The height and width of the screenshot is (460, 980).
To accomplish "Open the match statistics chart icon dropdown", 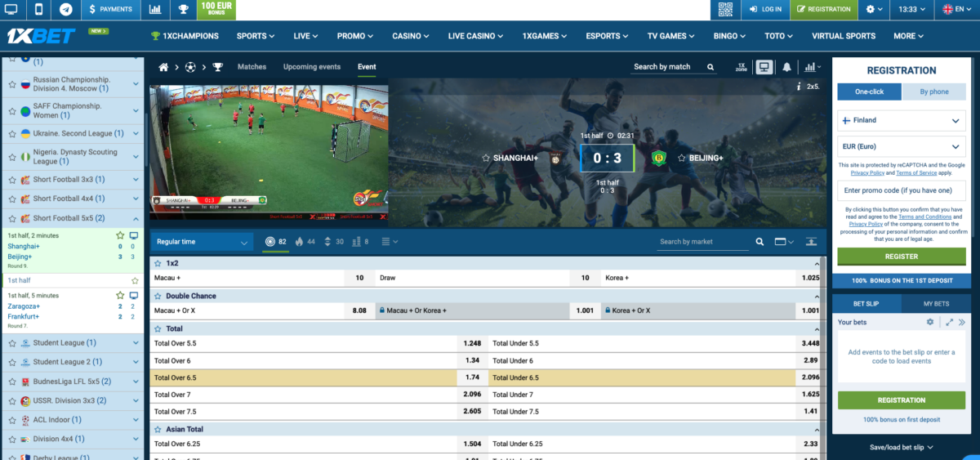I will click(812, 67).
